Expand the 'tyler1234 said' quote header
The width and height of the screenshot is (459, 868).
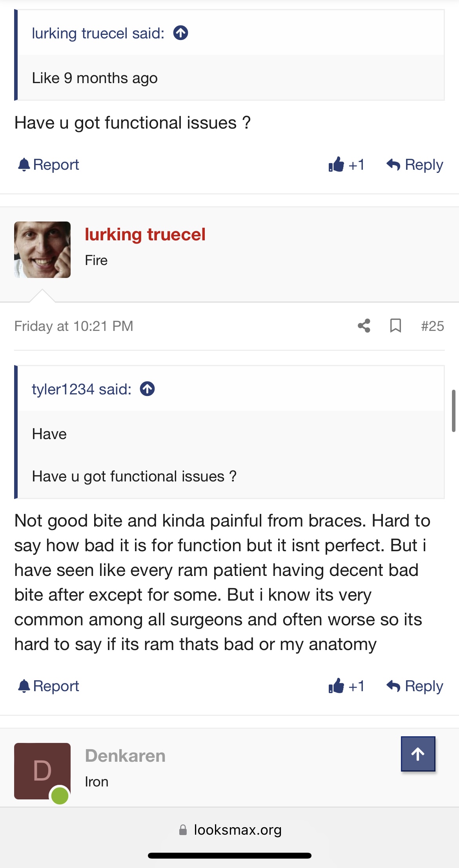[x=82, y=389]
